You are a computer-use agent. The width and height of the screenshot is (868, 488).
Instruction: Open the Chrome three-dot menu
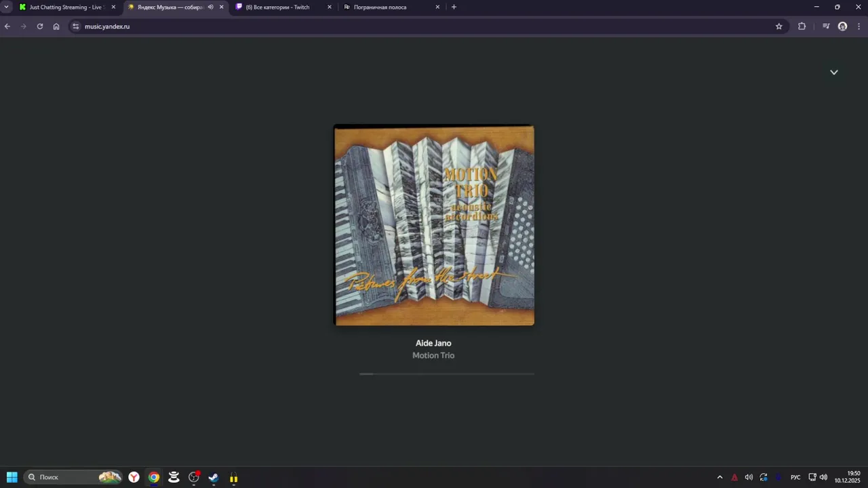point(859,26)
